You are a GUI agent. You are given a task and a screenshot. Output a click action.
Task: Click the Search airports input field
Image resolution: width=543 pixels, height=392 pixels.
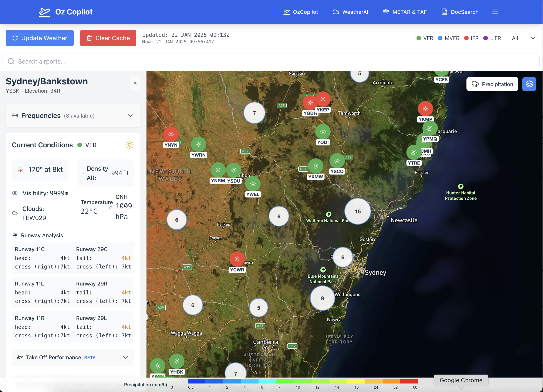coord(270,61)
